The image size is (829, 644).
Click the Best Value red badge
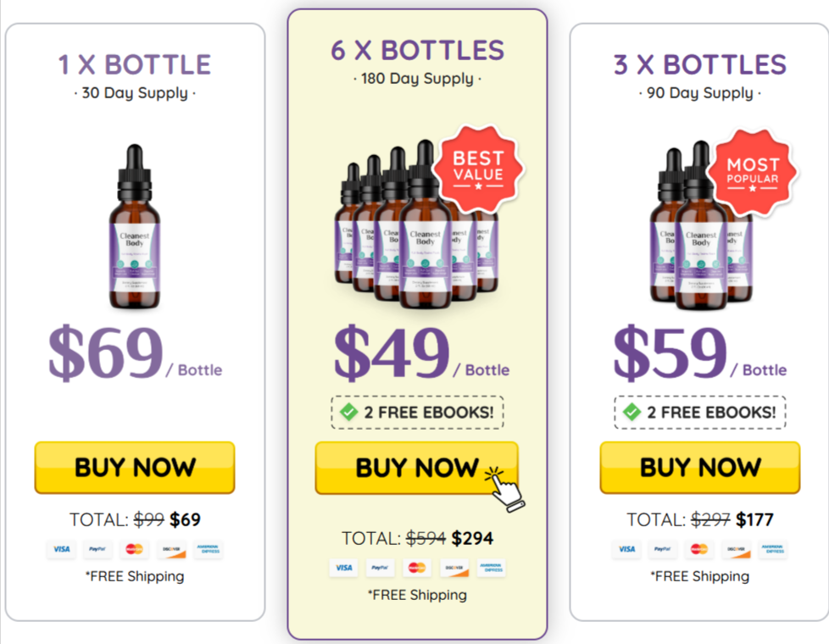pyautogui.click(x=478, y=169)
